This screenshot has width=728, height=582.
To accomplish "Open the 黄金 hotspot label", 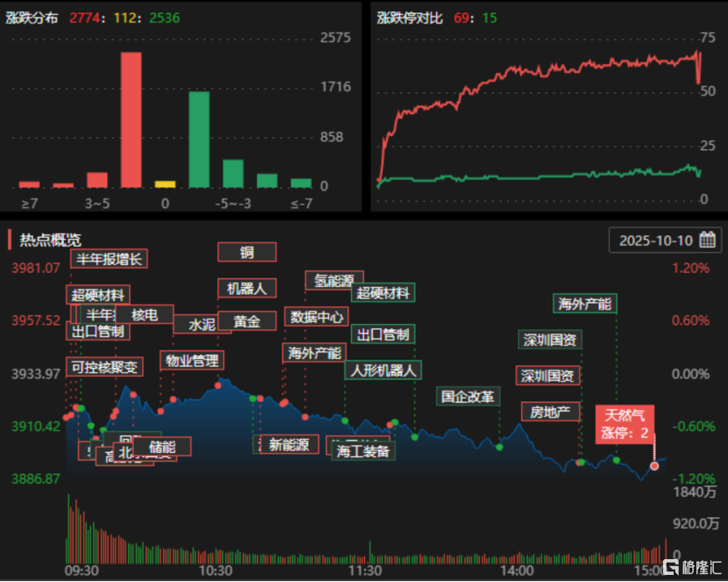I will 246,321.
